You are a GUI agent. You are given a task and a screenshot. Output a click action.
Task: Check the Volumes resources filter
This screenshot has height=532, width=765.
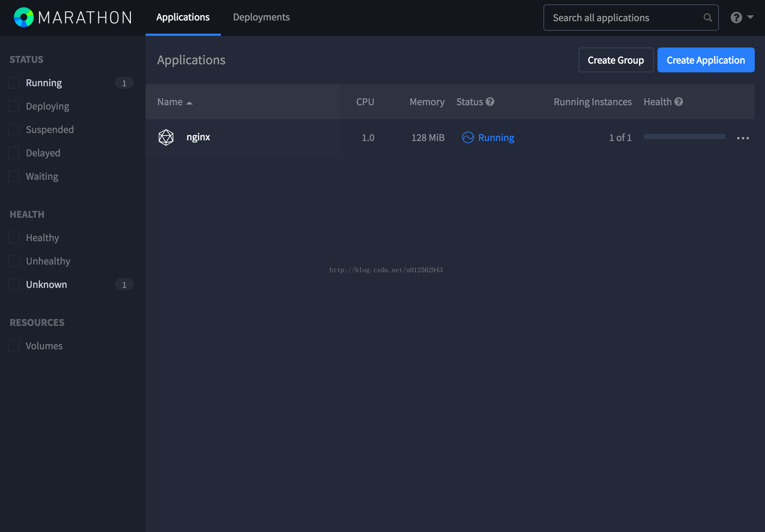pyautogui.click(x=14, y=346)
